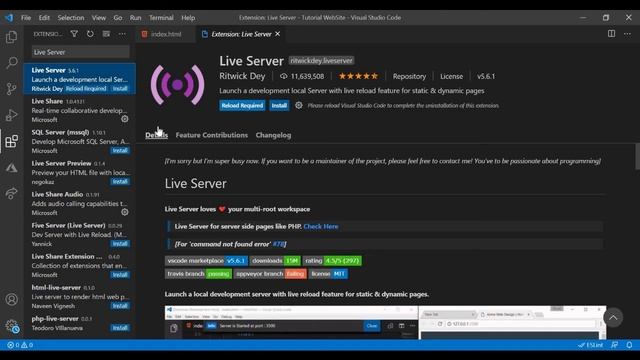Click the Reload Required button in details
The image size is (640, 360).
[242, 105]
